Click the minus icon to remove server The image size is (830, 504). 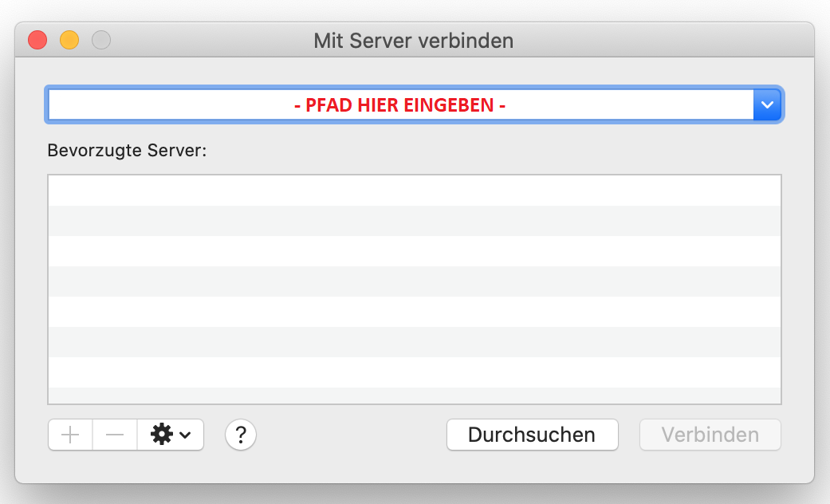pyautogui.click(x=115, y=435)
